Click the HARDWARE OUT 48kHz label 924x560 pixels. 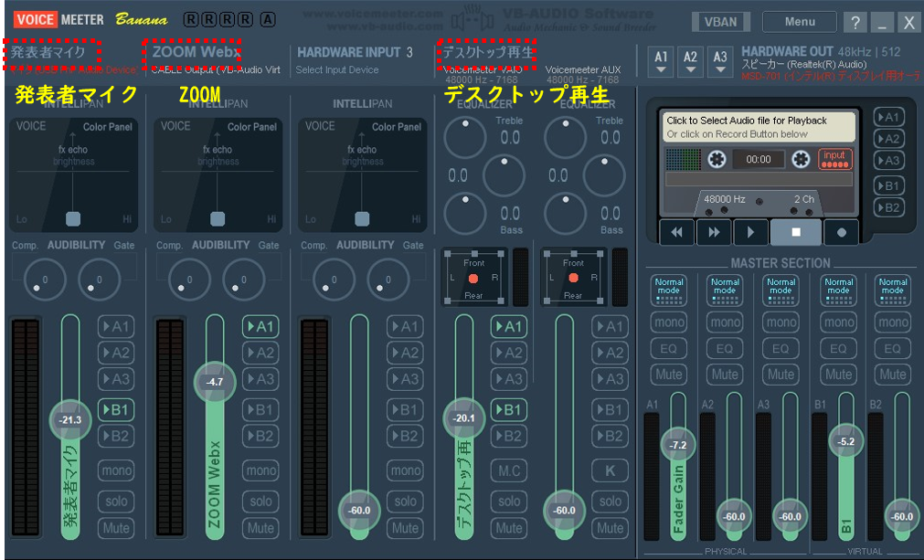coord(821,52)
